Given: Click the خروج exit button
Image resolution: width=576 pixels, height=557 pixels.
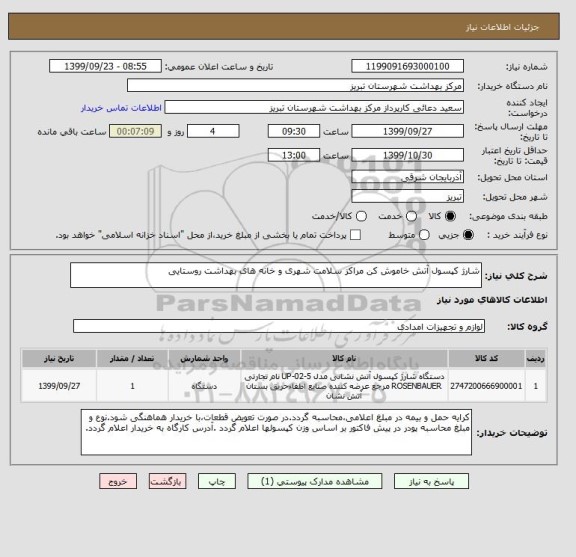Looking at the screenshot, I should coord(118,481).
